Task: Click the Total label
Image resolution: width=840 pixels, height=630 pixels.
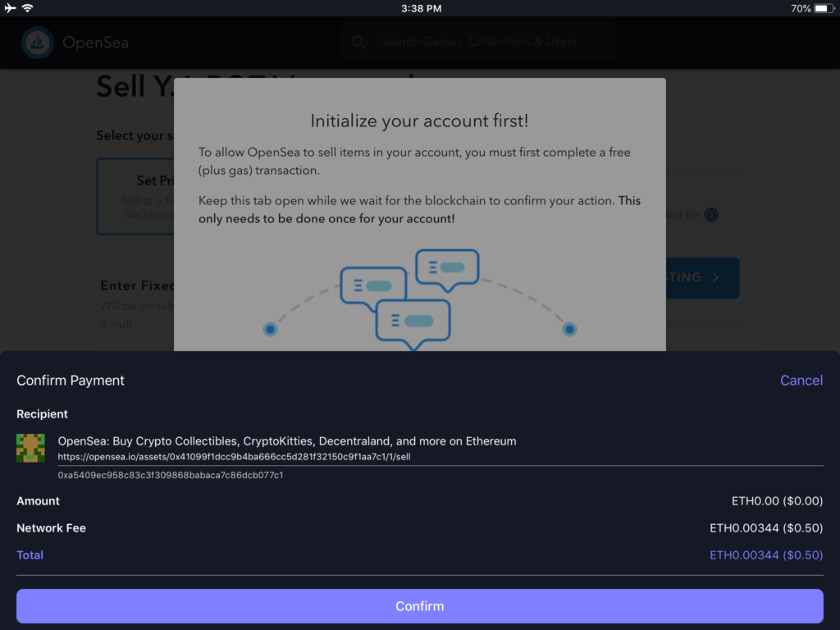Action: (x=30, y=555)
